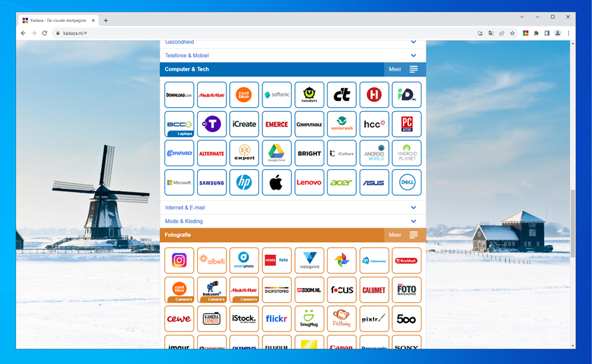592x364 pixels.
Task: Expand the Internet & E-mail section
Action: (413, 208)
